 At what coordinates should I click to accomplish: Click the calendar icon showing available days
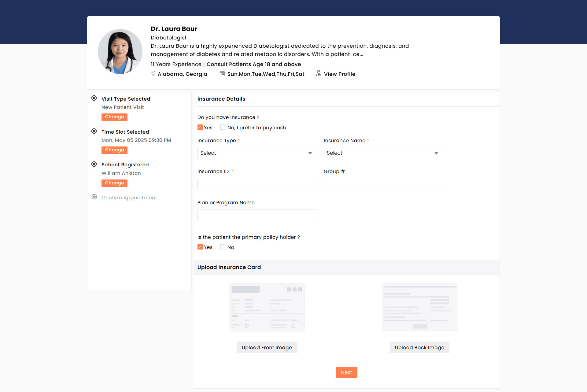click(222, 73)
